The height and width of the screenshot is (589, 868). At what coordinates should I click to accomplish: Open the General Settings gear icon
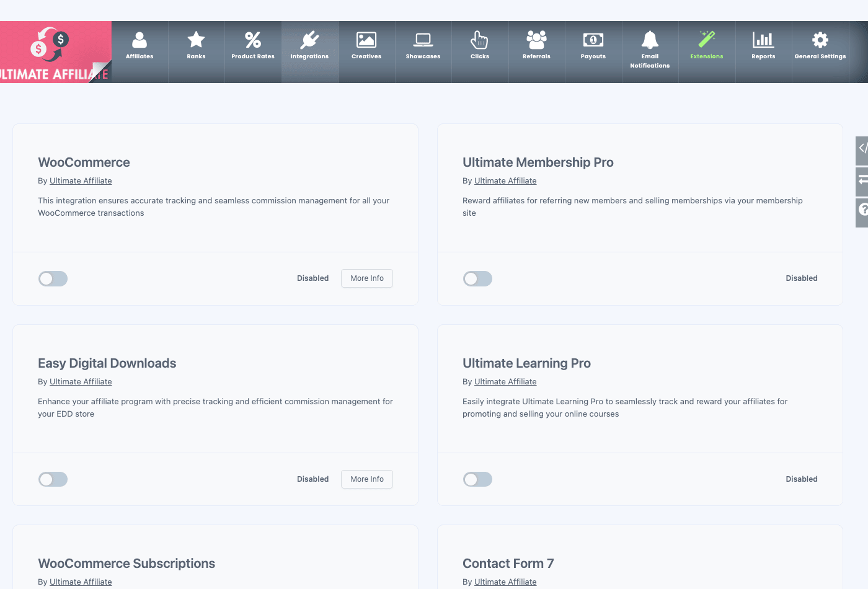[x=820, y=40]
